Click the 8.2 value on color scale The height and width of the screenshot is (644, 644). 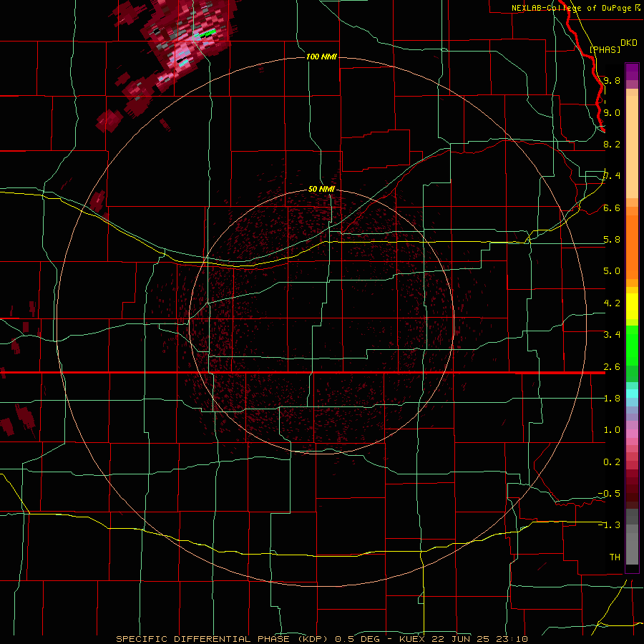[x=612, y=144]
